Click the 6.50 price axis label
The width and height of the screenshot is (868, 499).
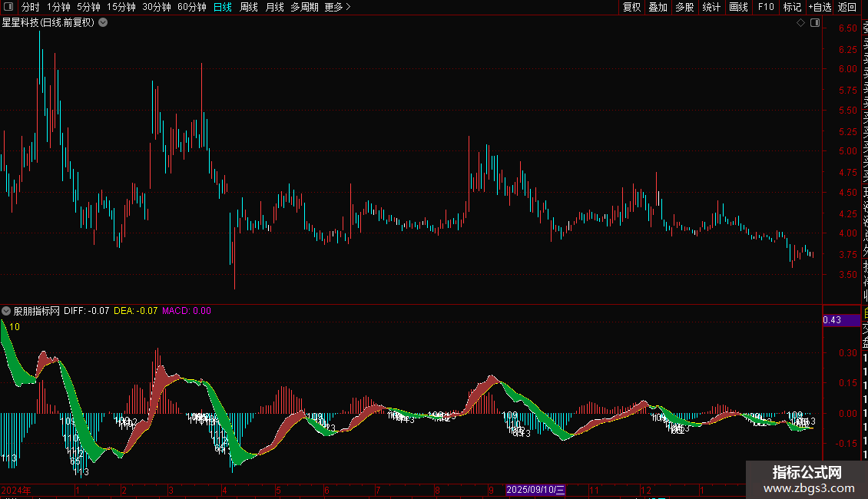[x=847, y=28]
